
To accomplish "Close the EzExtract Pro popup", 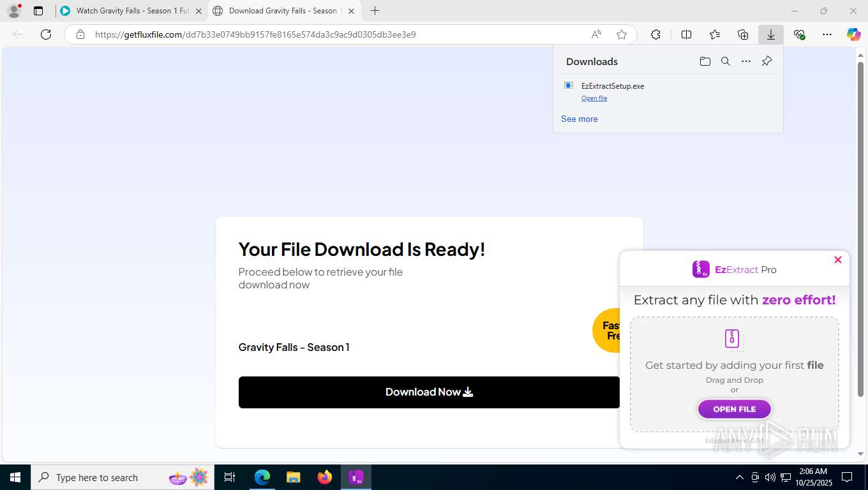I will [838, 260].
